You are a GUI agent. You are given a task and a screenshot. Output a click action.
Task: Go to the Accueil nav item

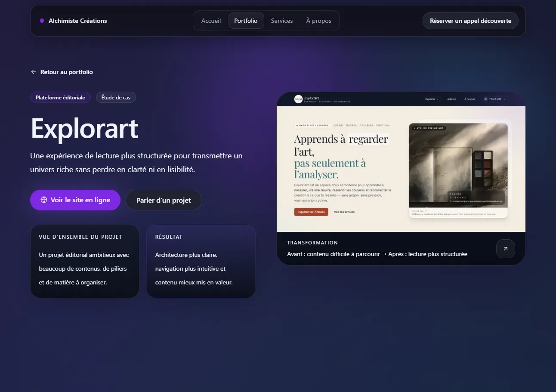click(x=211, y=21)
